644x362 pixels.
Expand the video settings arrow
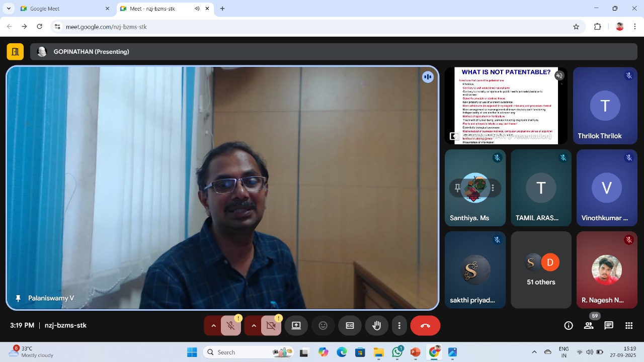point(254,326)
